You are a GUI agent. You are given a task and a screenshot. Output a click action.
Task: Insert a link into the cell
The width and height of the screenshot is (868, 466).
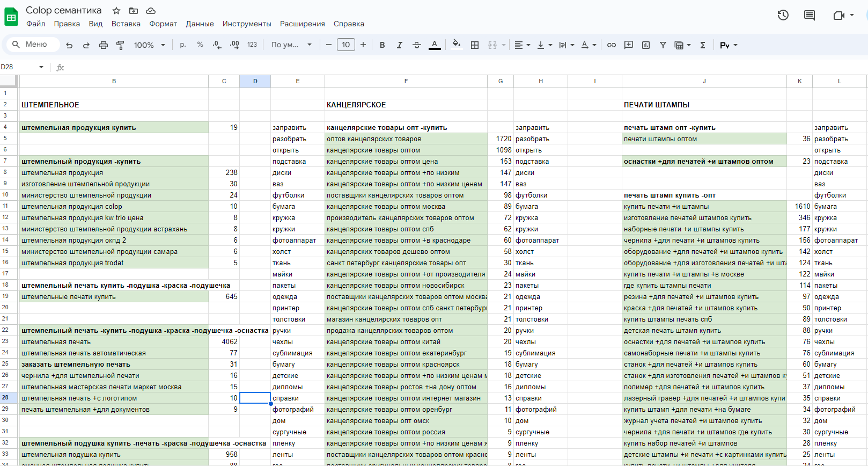point(612,45)
